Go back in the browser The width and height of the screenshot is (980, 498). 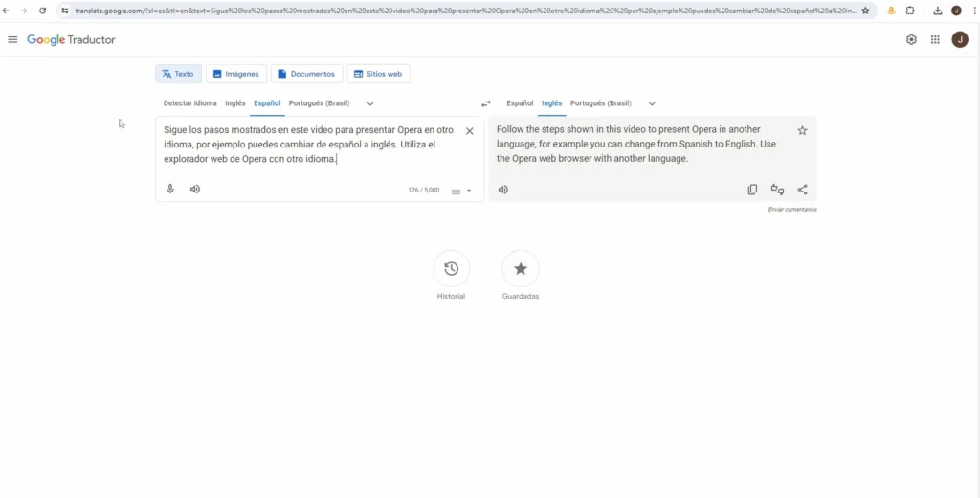(x=7, y=11)
